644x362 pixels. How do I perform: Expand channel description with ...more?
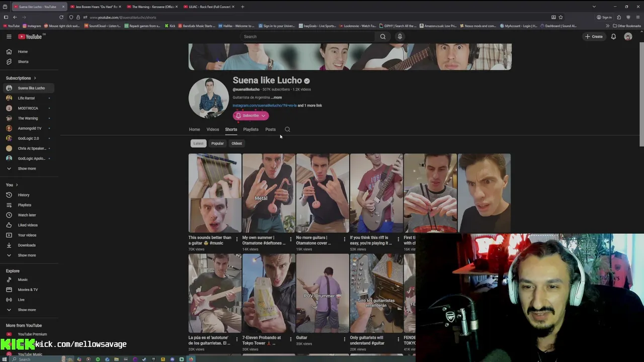pyautogui.click(x=277, y=98)
